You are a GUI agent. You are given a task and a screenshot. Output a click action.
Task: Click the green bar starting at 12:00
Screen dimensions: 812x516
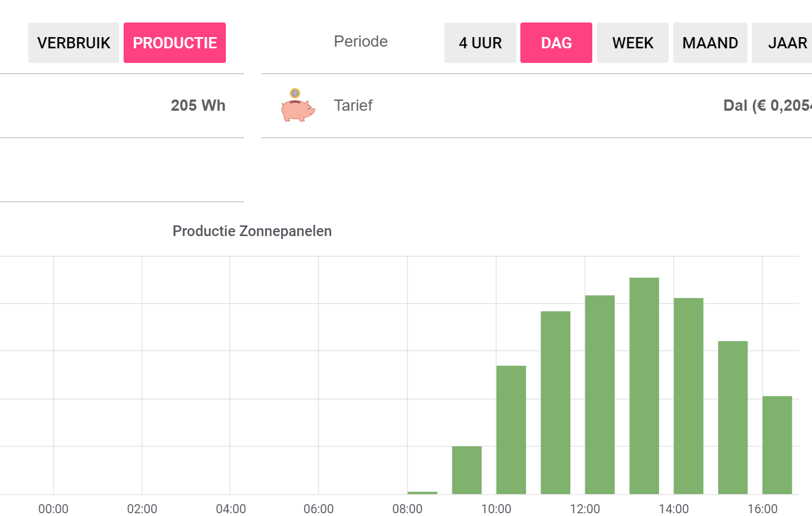(600, 395)
